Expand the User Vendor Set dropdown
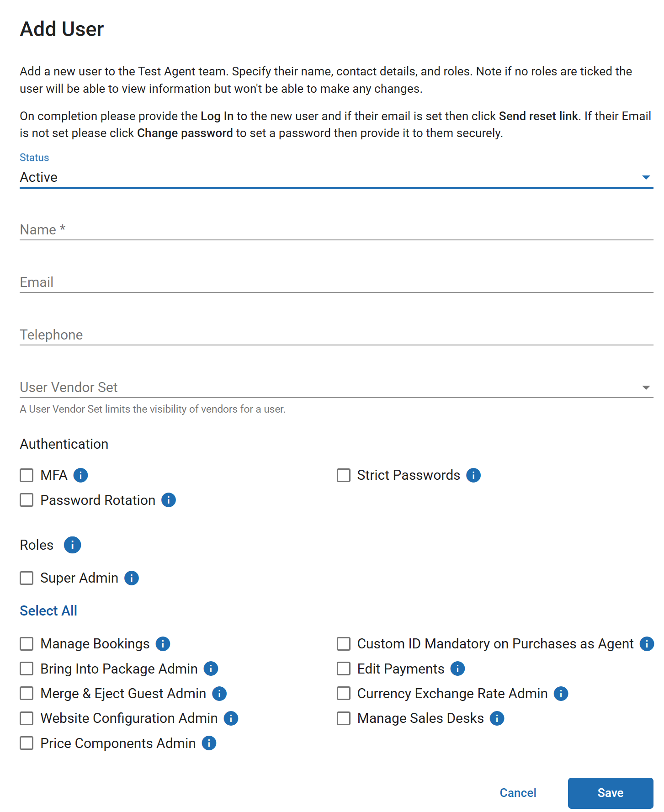 336,387
